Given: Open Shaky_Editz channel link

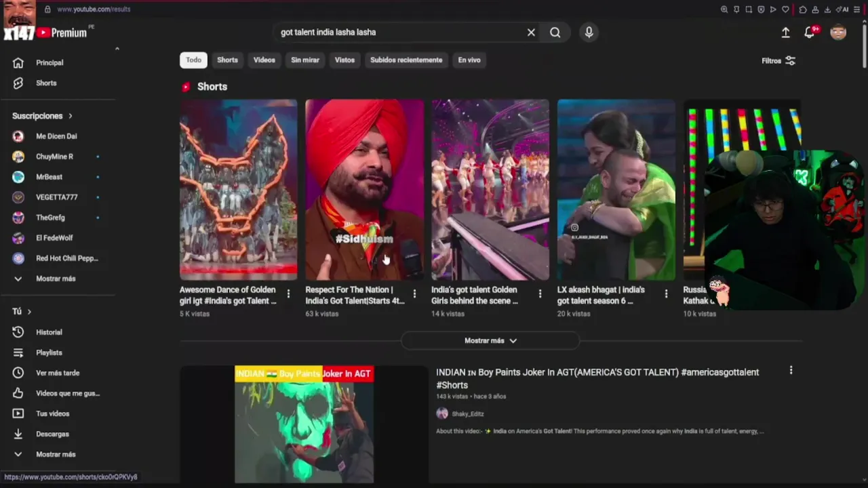Looking at the screenshot, I should (x=468, y=413).
